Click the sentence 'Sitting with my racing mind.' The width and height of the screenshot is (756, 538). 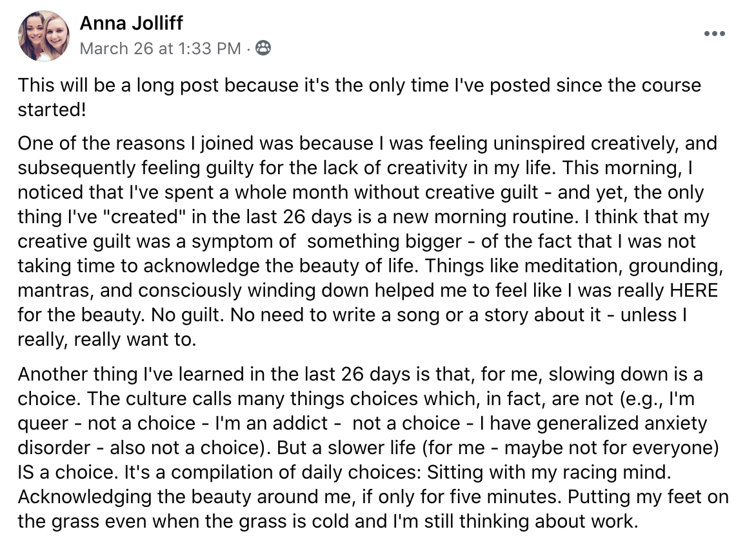(549, 472)
